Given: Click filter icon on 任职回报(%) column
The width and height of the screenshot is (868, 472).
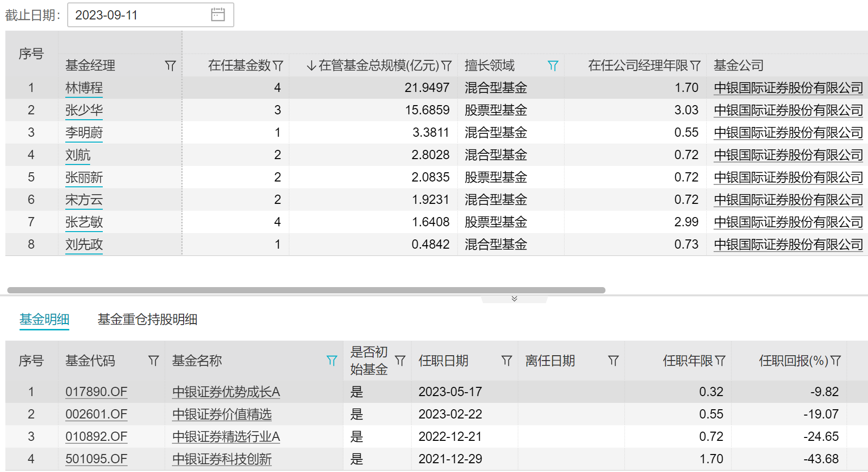Looking at the screenshot, I should point(836,361).
